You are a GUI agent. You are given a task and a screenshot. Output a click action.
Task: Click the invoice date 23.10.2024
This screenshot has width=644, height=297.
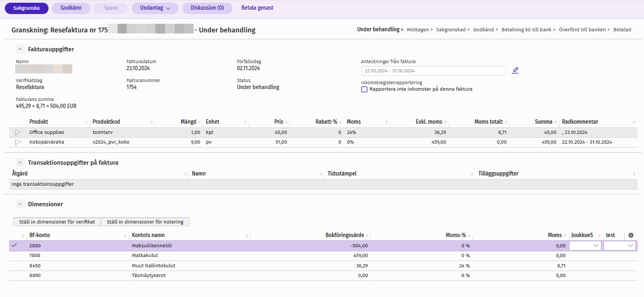[x=138, y=68]
